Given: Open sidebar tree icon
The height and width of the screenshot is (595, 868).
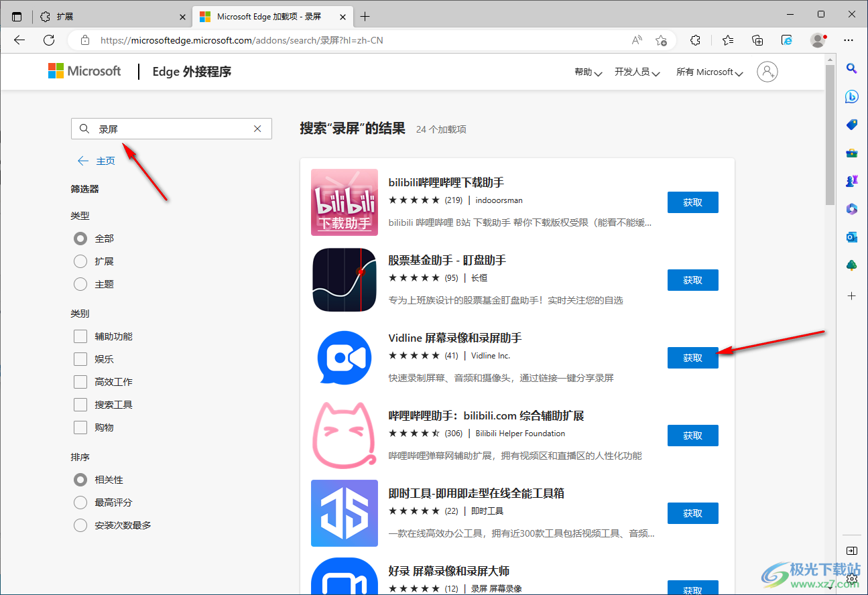Looking at the screenshot, I should point(852,265).
